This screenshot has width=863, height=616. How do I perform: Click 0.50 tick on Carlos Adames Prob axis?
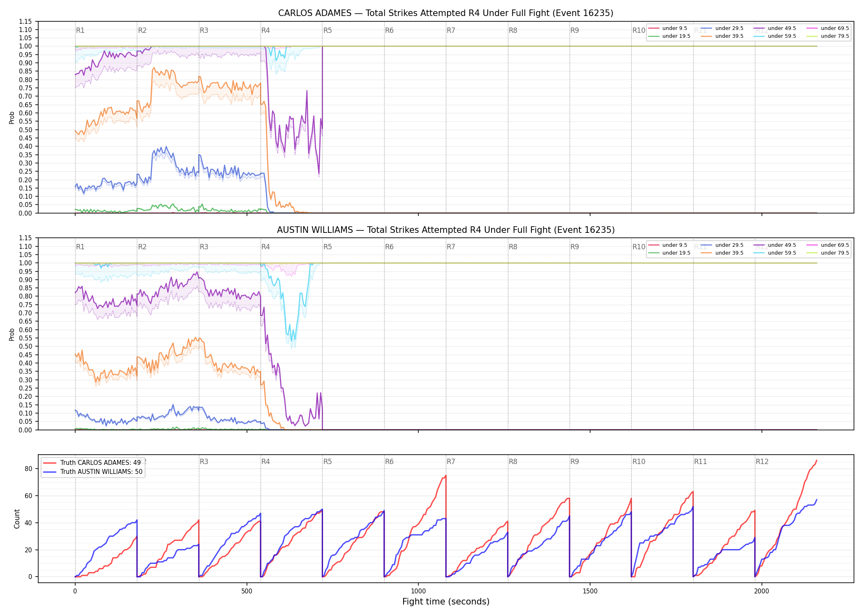pyautogui.click(x=25, y=130)
